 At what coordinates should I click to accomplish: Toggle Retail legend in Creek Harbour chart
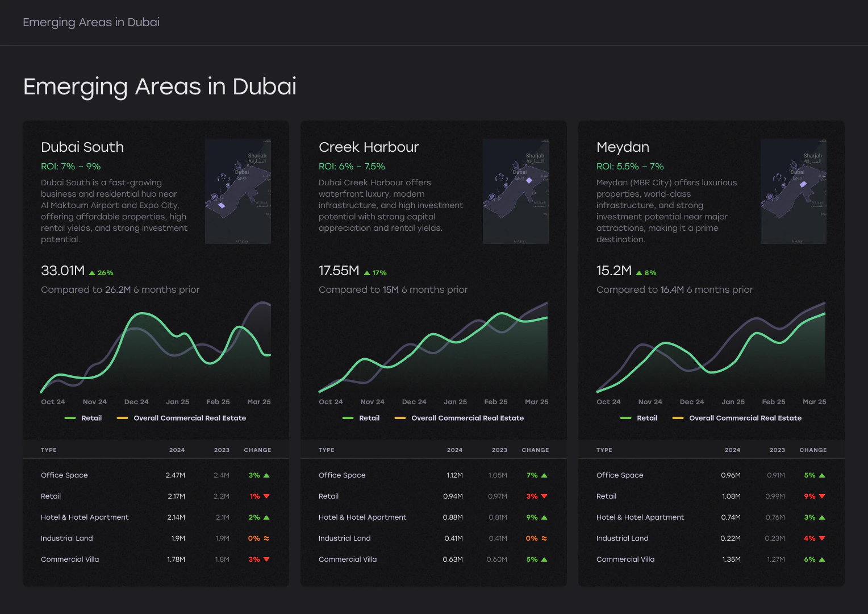coord(361,418)
